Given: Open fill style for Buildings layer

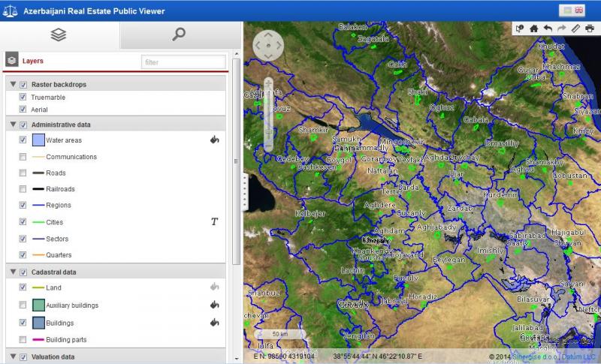Looking at the screenshot, I should tap(214, 323).
